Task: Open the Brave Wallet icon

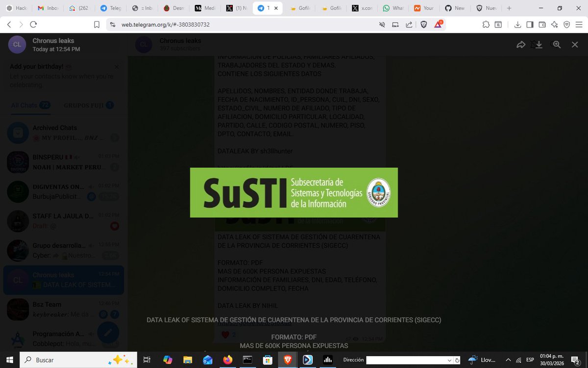Action: click(542, 25)
